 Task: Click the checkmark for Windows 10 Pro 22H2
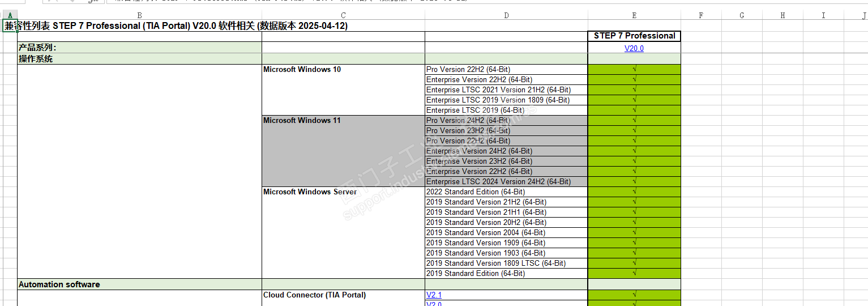click(x=634, y=70)
